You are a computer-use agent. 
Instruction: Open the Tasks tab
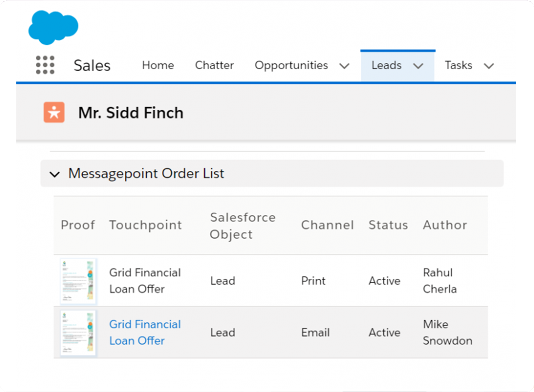coord(458,65)
